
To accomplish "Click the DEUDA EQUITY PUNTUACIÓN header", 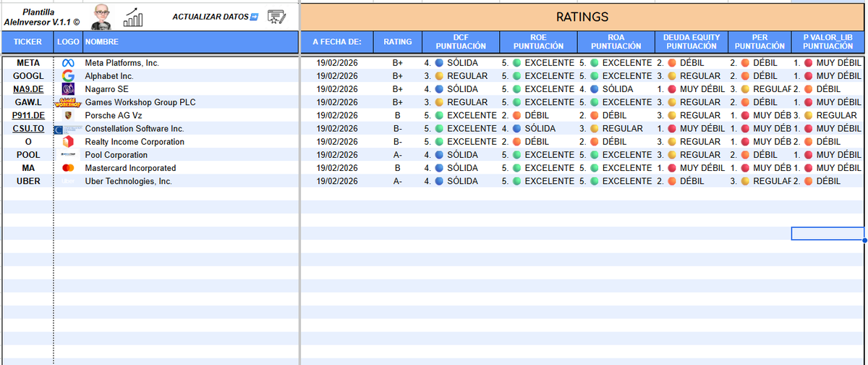I will 691,42.
